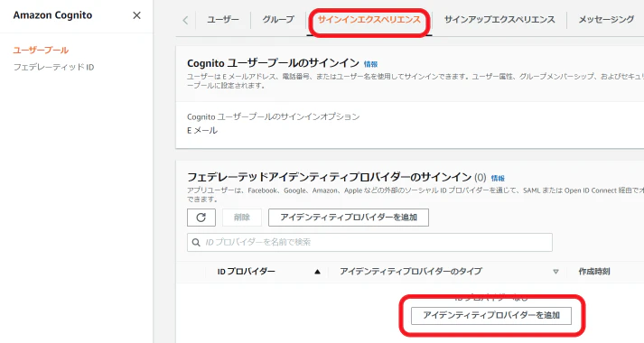Sort by ID プロバイダー column ascending arrow

[x=317, y=272]
